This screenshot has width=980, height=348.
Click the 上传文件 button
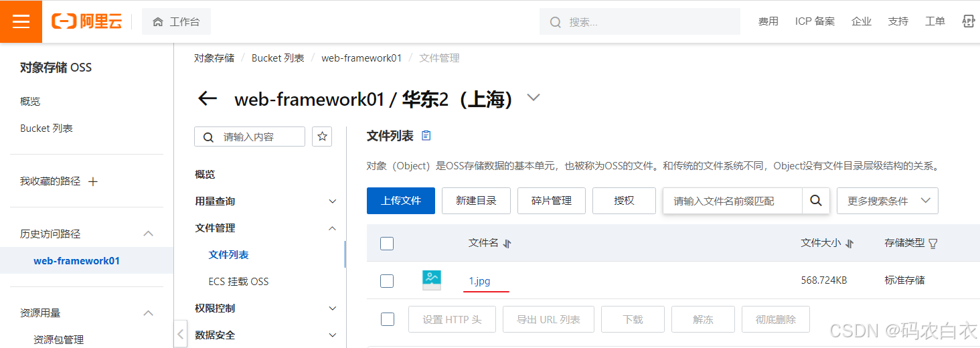pos(401,201)
